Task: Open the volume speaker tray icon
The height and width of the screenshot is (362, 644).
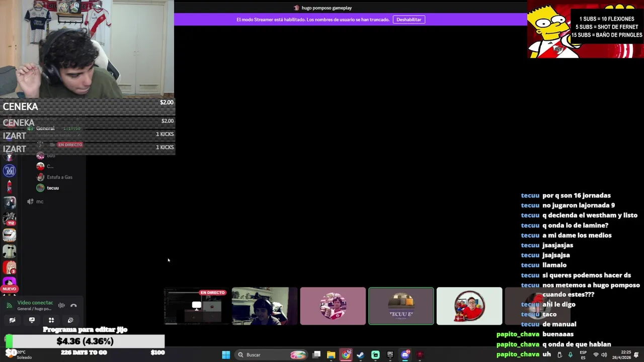Action: click(604, 355)
